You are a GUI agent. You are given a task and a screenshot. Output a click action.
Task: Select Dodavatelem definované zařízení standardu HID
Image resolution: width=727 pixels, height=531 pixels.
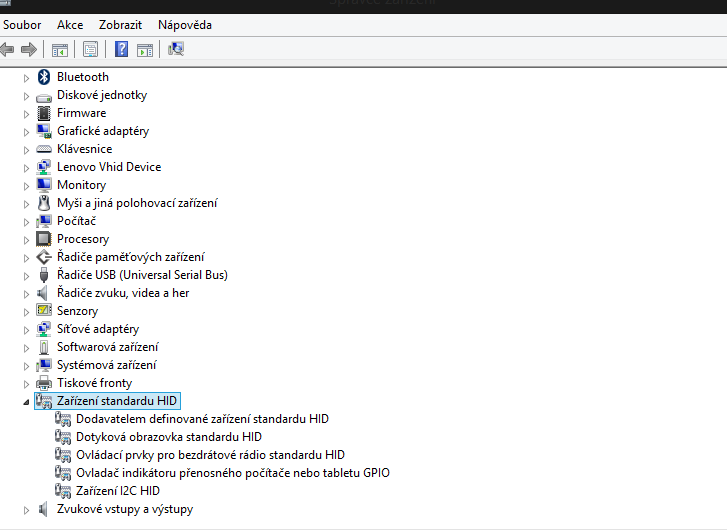[x=202, y=419]
